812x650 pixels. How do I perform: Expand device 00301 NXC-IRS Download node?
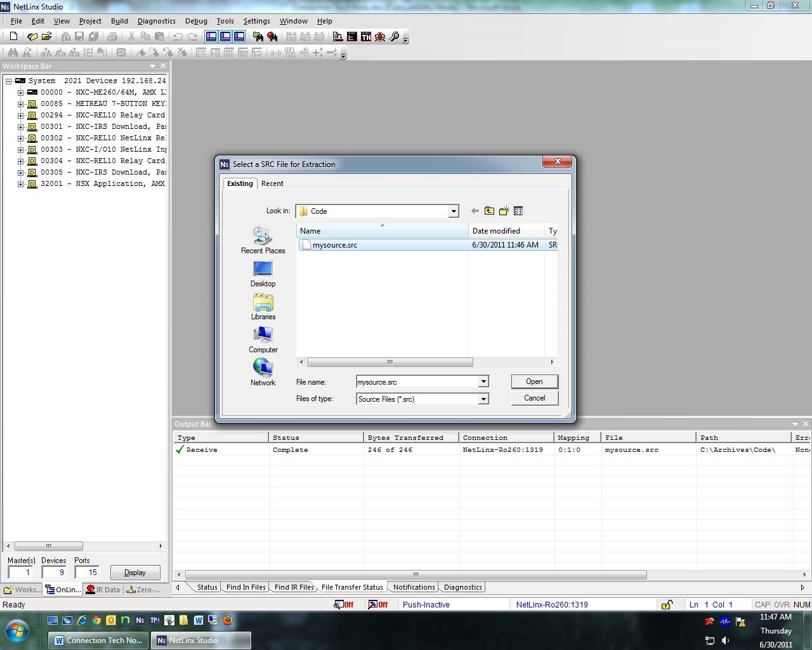click(20, 127)
